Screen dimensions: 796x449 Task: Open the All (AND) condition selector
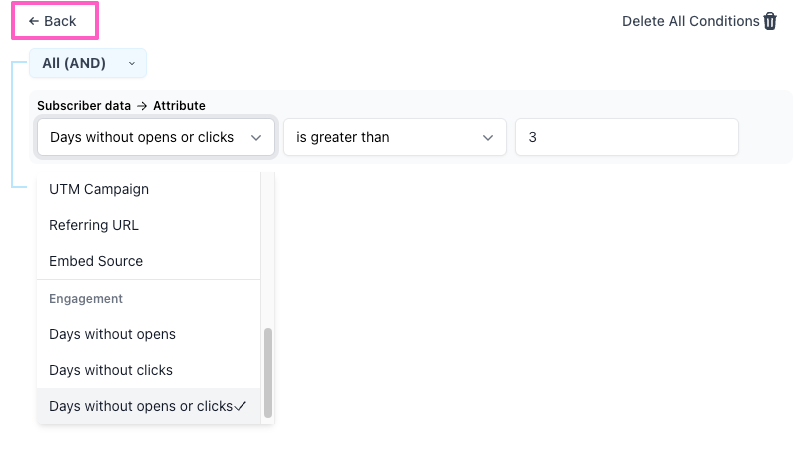click(x=88, y=63)
